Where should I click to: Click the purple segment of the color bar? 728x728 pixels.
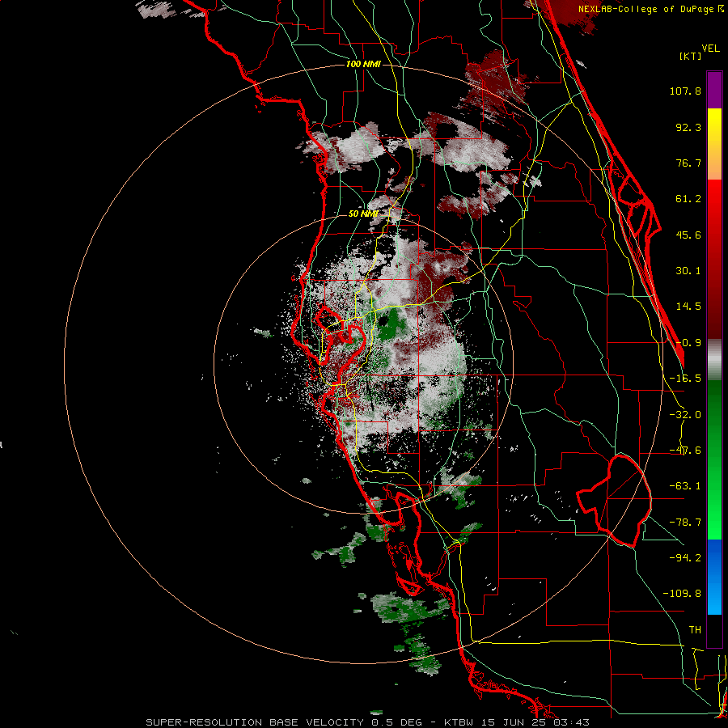(714, 90)
